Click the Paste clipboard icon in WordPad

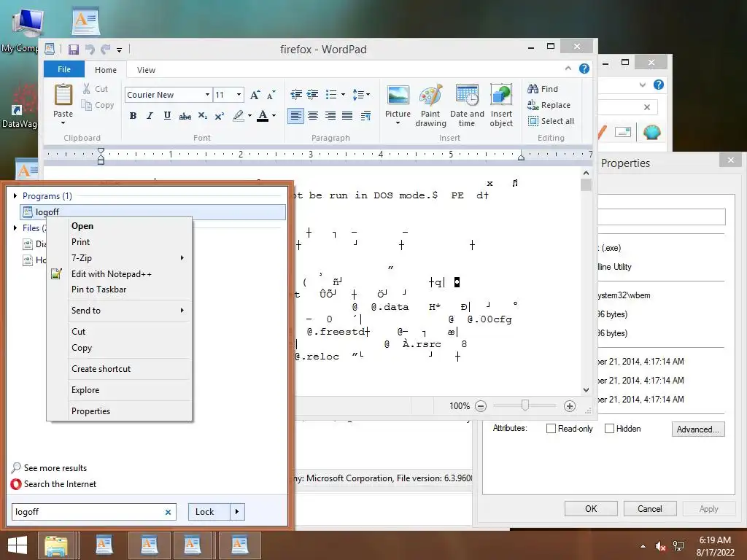[63, 96]
